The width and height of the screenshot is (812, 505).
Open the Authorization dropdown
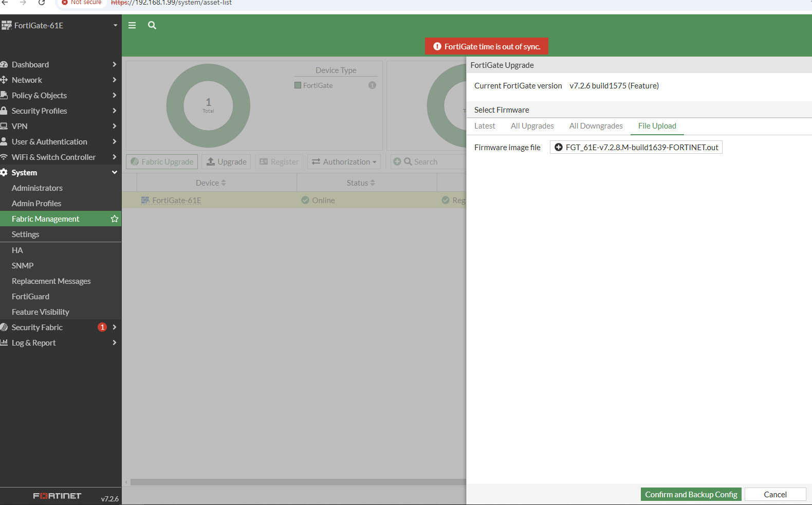point(344,161)
